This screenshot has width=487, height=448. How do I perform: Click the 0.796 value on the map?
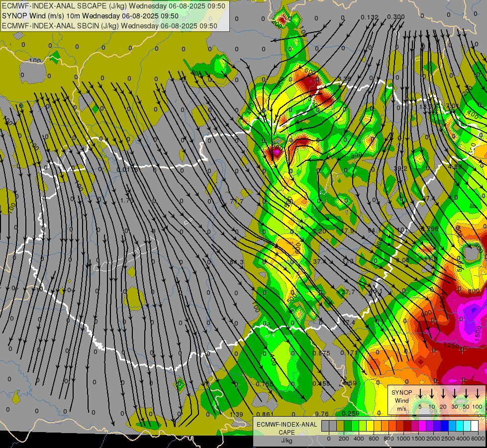point(430,229)
